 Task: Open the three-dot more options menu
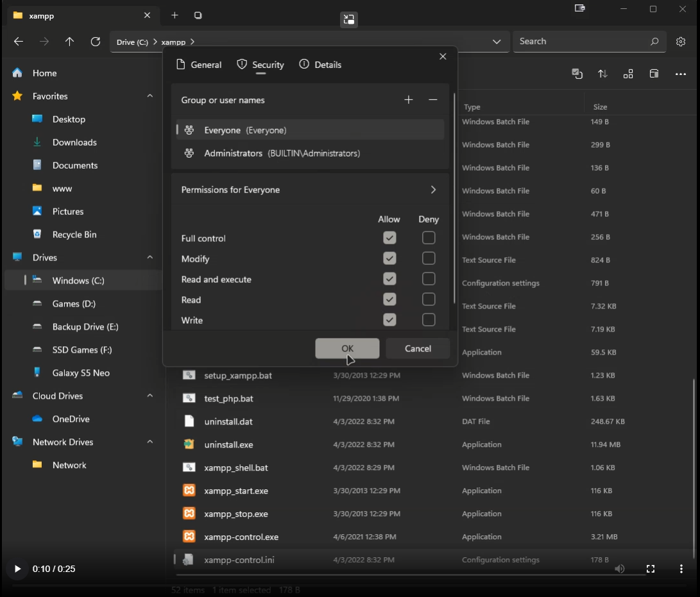(680, 74)
